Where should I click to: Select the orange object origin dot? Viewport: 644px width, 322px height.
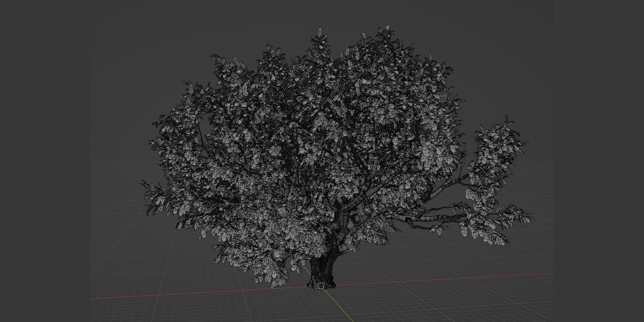pyautogui.click(x=324, y=159)
